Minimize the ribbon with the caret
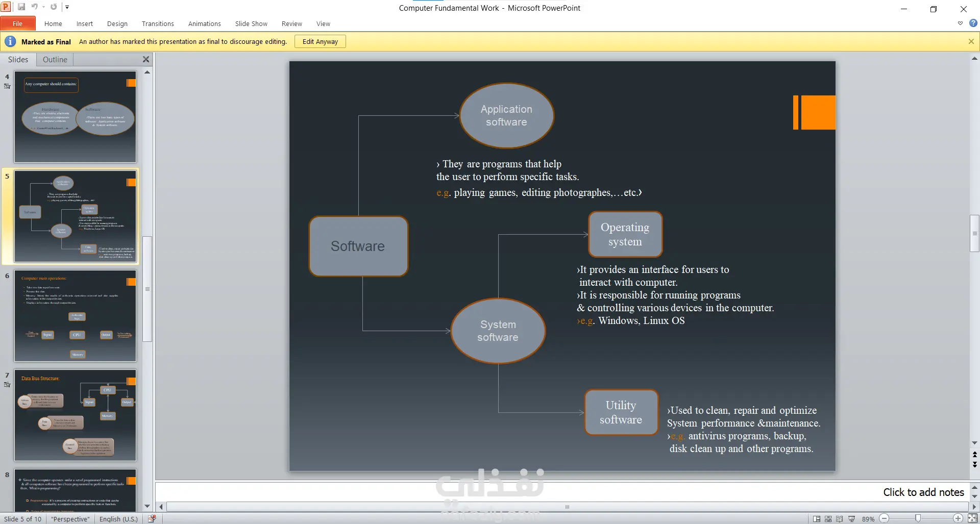Screen dimensions: 980x524 tap(960, 23)
